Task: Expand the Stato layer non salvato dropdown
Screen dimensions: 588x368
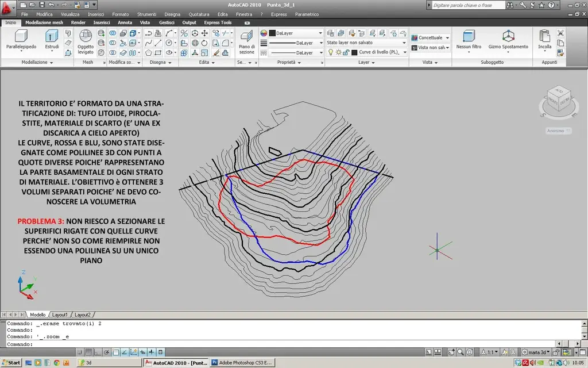Action: (404, 43)
